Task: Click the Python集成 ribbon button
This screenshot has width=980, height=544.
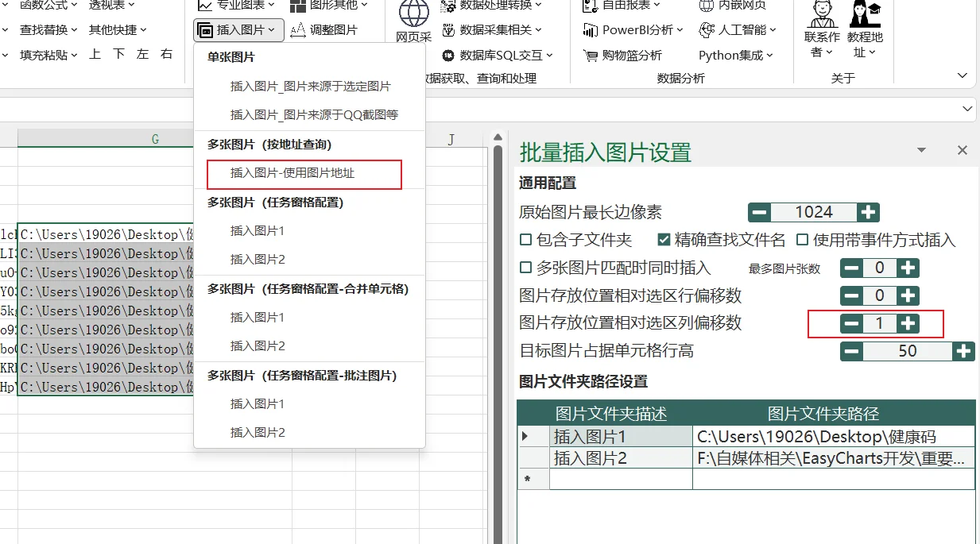Action: pos(737,56)
